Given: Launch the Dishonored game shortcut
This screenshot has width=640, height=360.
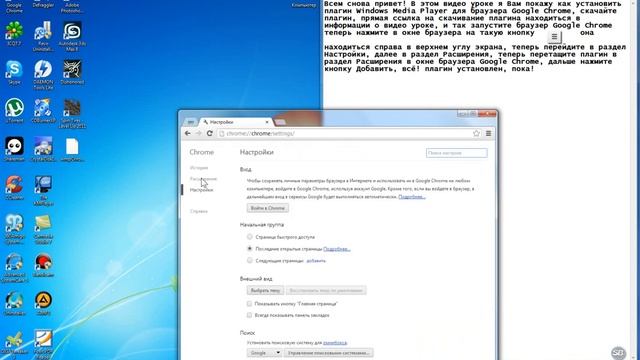Looking at the screenshot, I should (72, 72).
